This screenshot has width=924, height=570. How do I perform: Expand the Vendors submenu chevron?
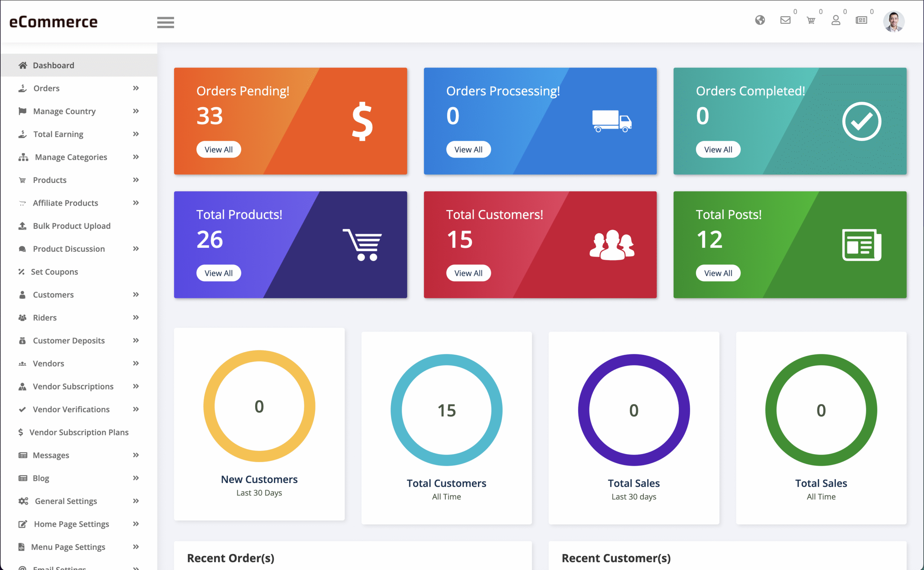(x=136, y=363)
